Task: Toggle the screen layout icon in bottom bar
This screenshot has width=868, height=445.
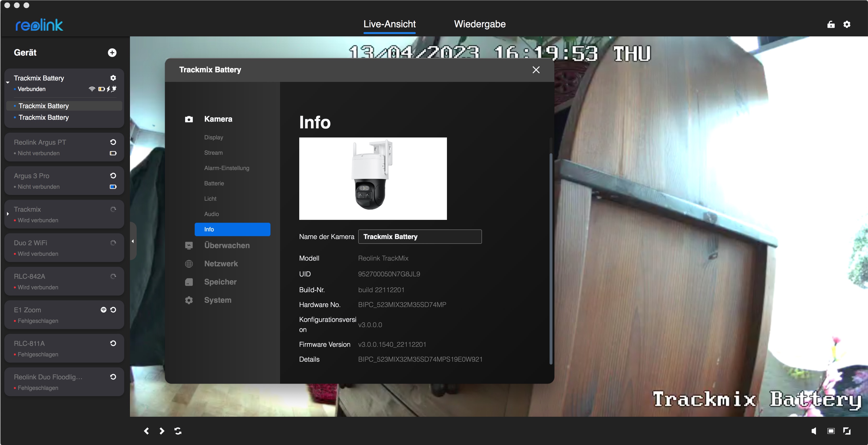Action: [x=831, y=431]
